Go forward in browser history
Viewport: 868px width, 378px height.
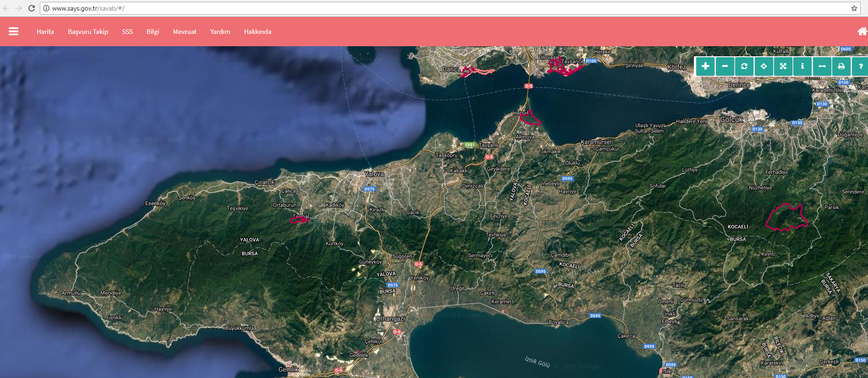point(19,8)
